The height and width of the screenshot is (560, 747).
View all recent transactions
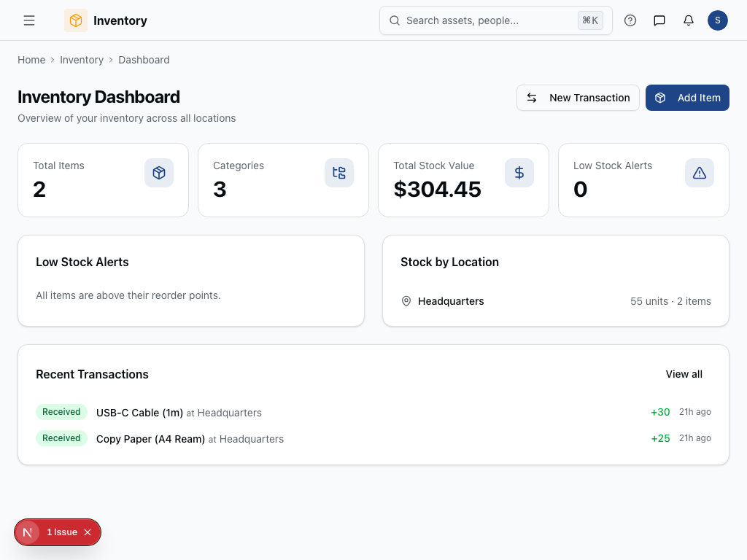[x=684, y=374]
